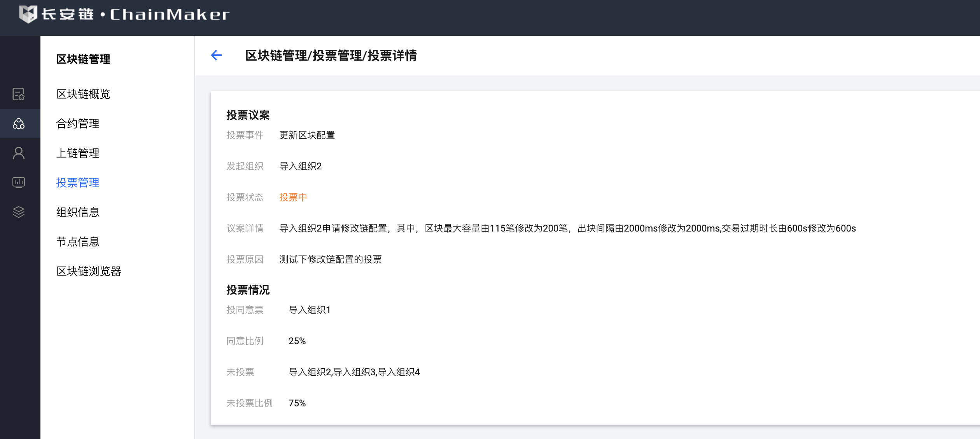Select 投票管理 in the sidebar

78,183
